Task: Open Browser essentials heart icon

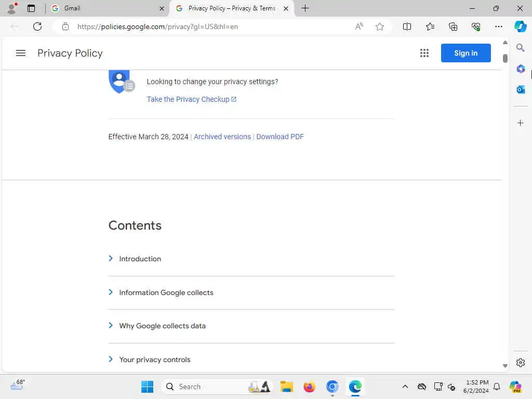Action: 476,26
